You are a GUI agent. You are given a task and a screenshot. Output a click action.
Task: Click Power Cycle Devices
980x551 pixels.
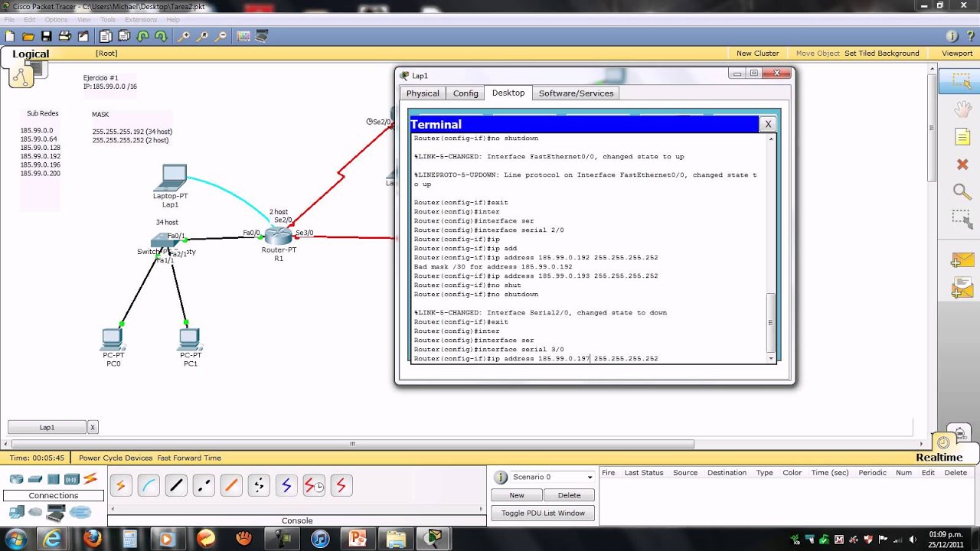116,458
